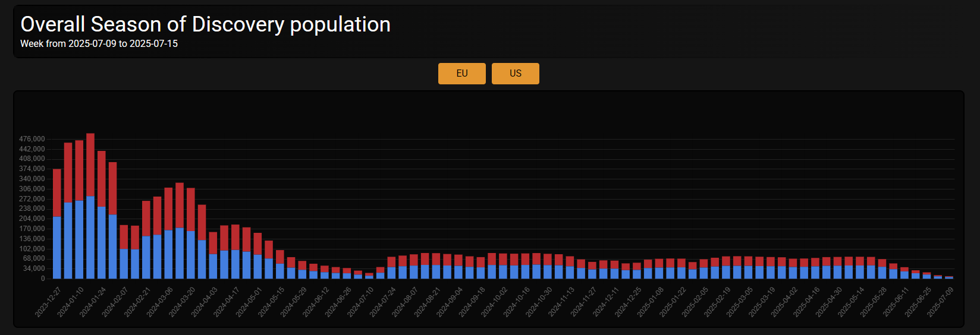Click the 170,000 y-axis label

(32, 229)
